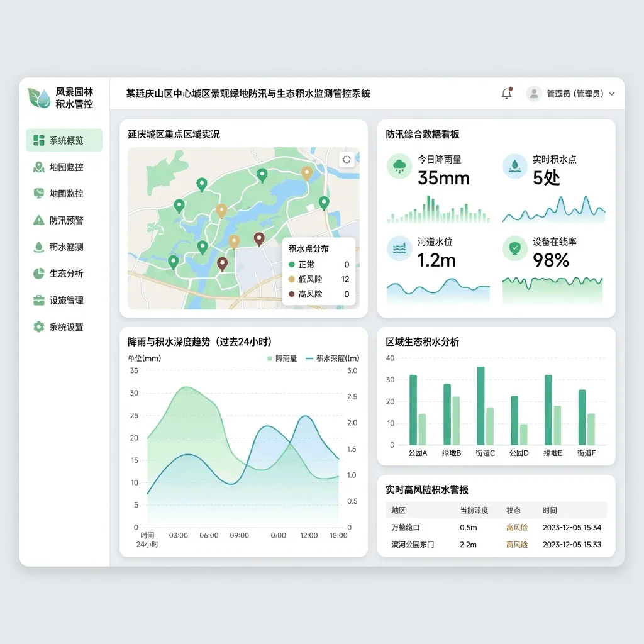Click the 03:00 time axis label
This screenshot has width=644, height=644.
tap(178, 536)
